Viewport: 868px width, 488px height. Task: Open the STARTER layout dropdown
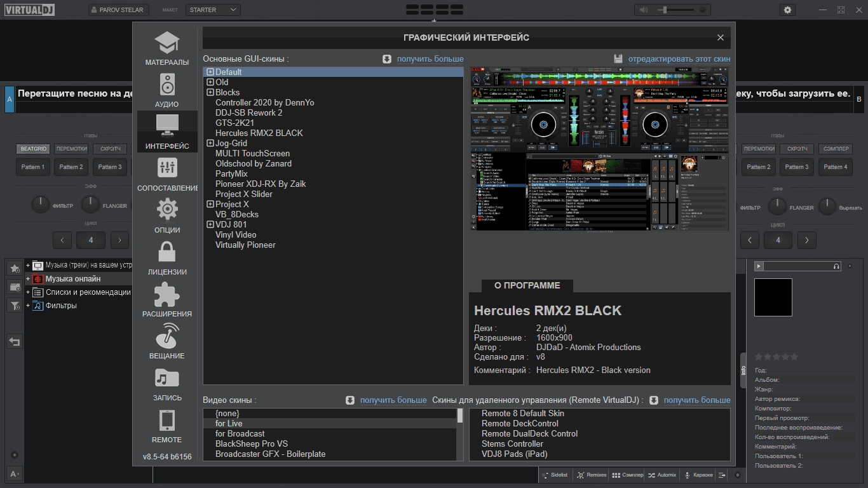tap(213, 10)
